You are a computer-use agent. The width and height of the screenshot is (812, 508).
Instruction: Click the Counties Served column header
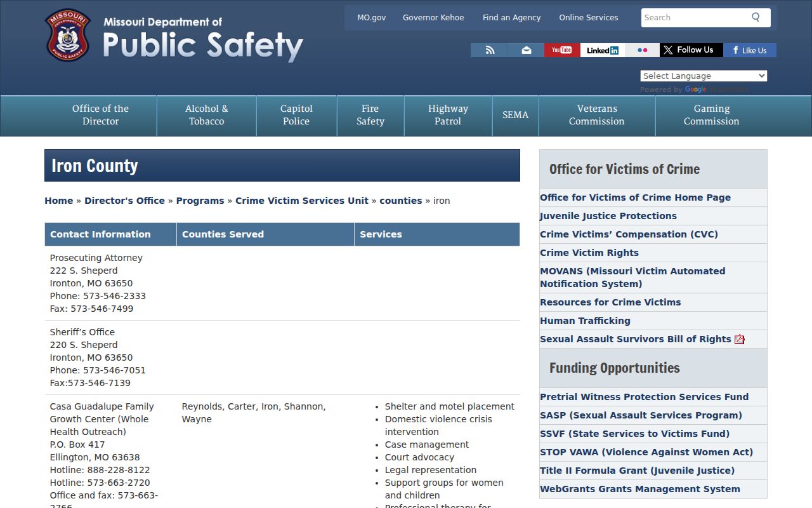[265, 234]
